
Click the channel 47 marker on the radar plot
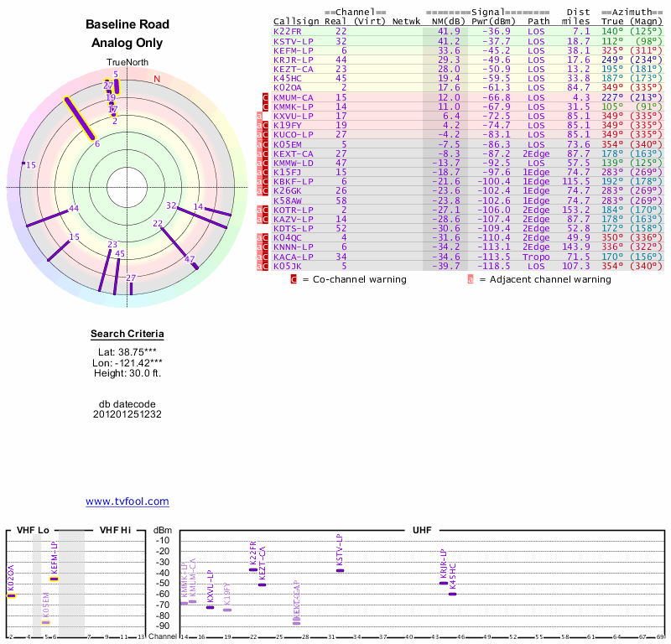pyautogui.click(x=195, y=265)
